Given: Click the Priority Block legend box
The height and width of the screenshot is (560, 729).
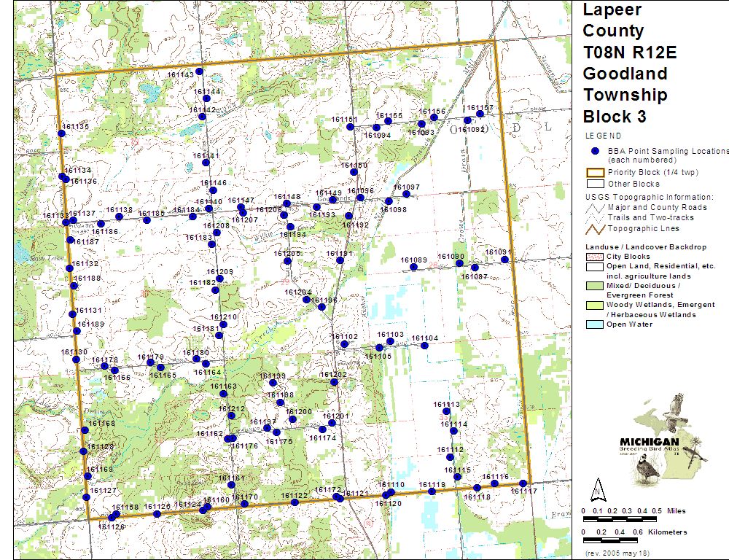Looking at the screenshot, I should [594, 173].
